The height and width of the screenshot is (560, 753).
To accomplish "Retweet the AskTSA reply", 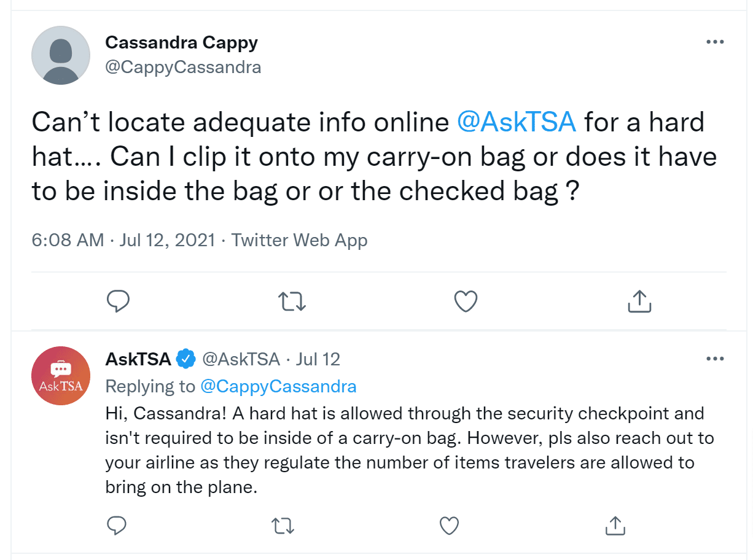I will tap(283, 525).
